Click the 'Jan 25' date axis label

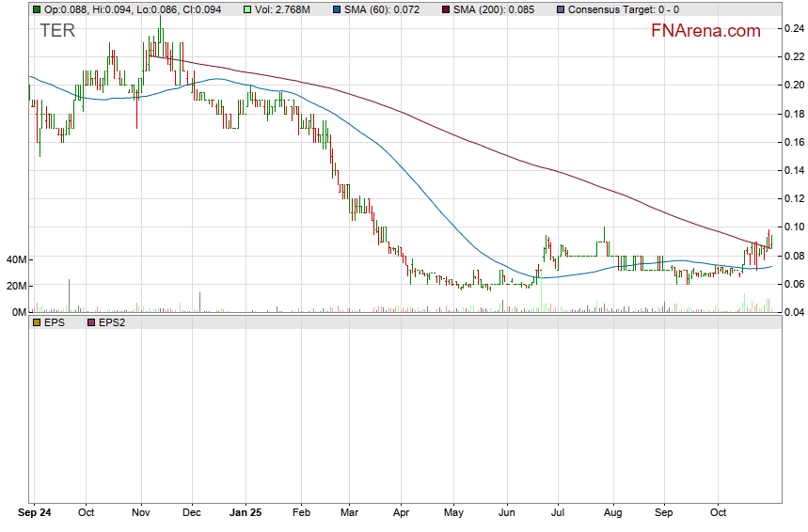[x=246, y=515]
